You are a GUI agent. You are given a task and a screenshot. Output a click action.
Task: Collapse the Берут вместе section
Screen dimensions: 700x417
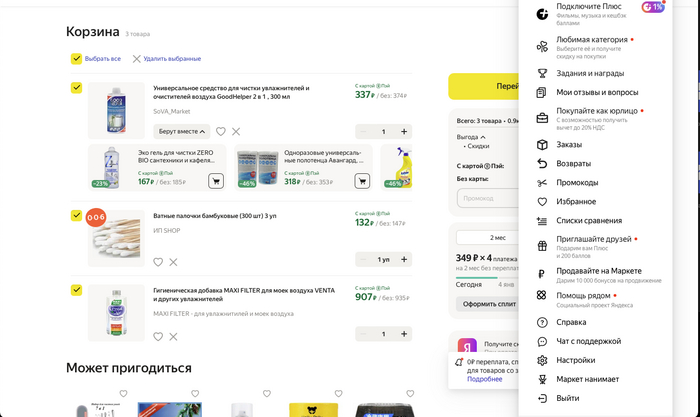pos(182,131)
